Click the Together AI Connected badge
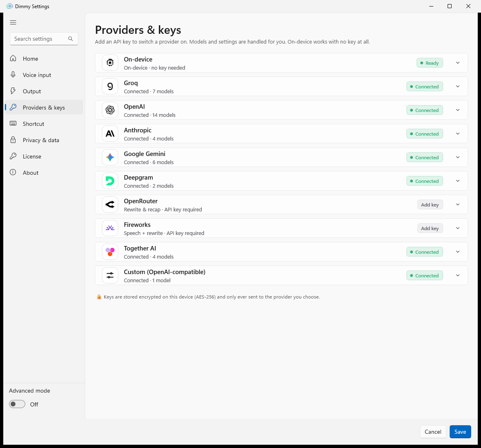481x448 pixels. click(x=425, y=252)
